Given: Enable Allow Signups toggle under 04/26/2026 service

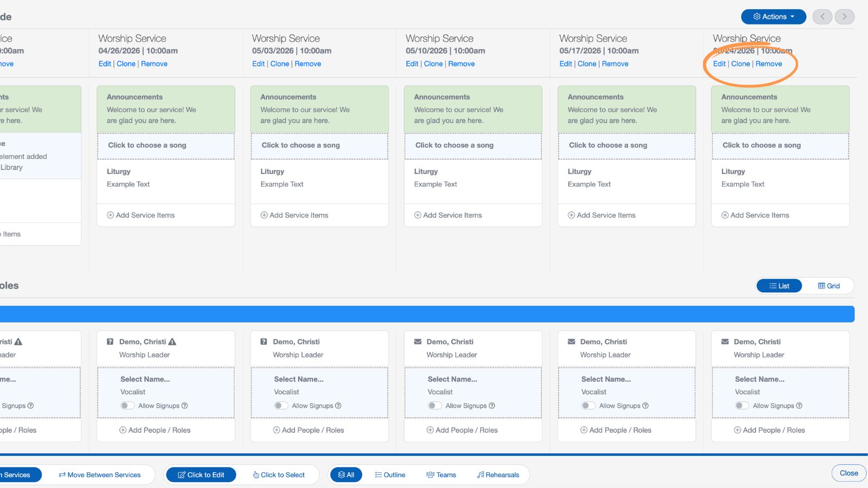Looking at the screenshot, I should [x=127, y=406].
